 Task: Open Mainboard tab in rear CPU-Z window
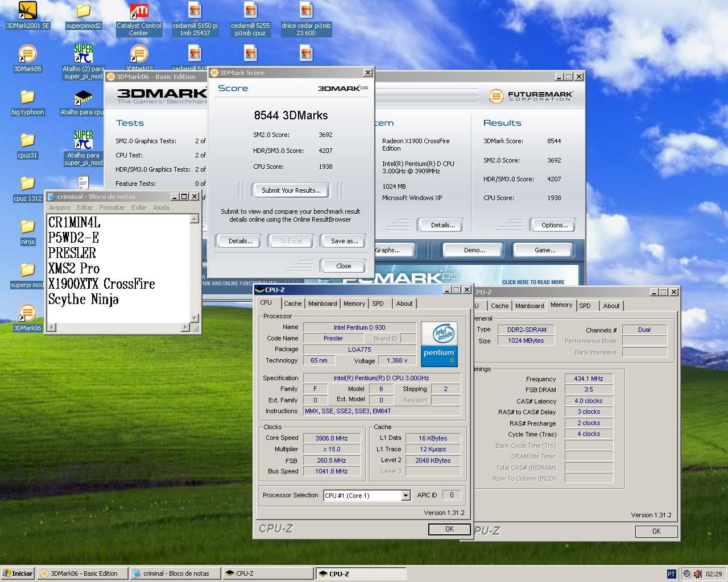(530, 306)
